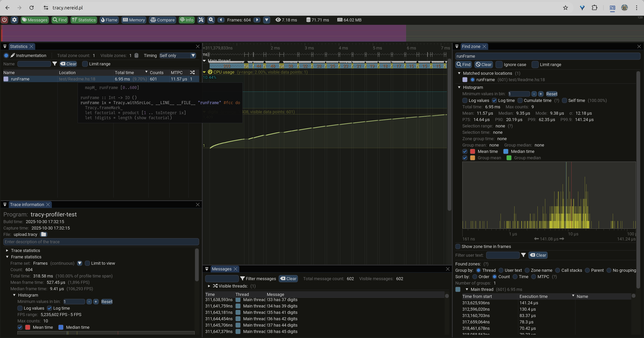Open the Memory toolbar item

(x=134, y=20)
